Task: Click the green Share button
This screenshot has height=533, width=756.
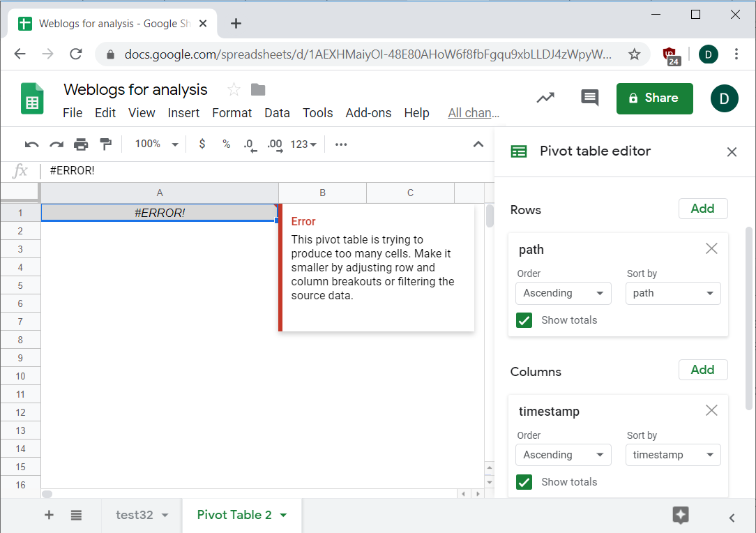Action: [x=654, y=98]
